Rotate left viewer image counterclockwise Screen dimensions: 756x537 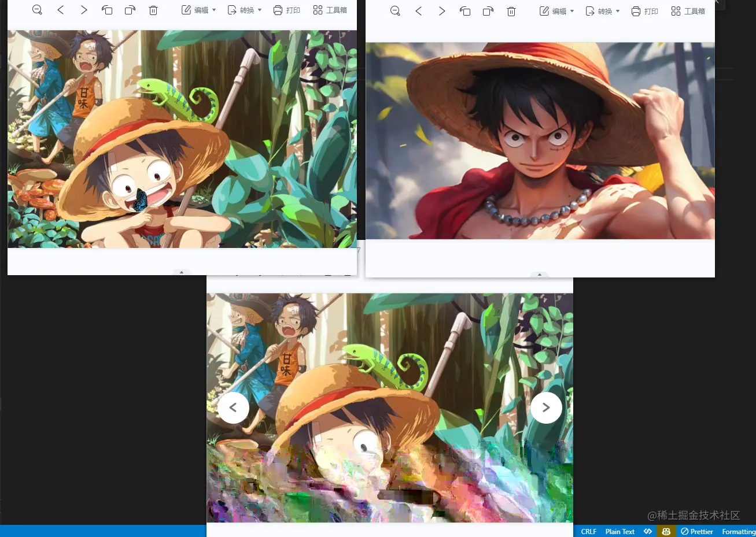pyautogui.click(x=107, y=10)
